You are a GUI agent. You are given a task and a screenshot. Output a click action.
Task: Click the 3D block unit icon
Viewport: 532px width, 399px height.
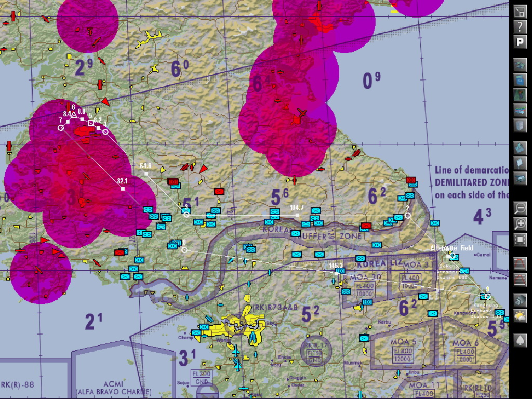[520, 300]
